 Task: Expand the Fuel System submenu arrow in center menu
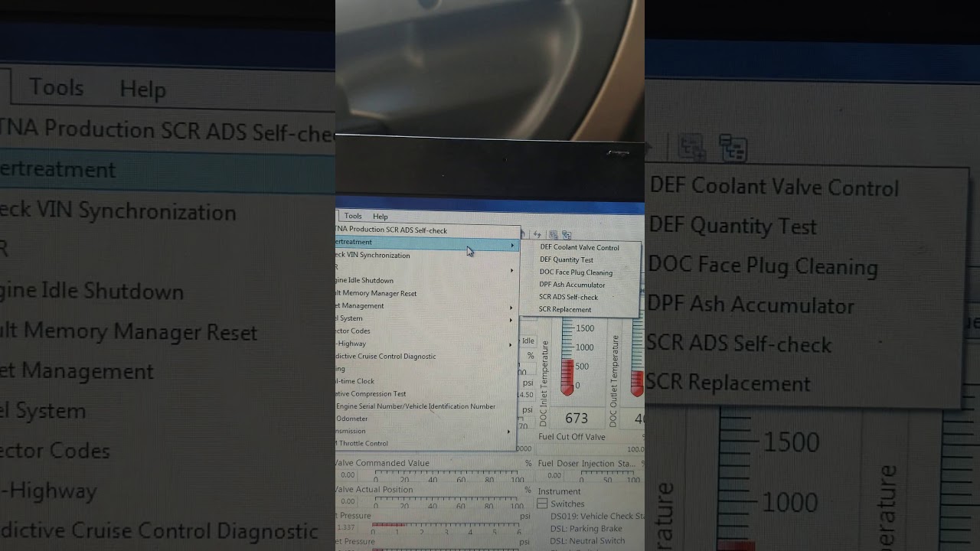[x=511, y=320]
